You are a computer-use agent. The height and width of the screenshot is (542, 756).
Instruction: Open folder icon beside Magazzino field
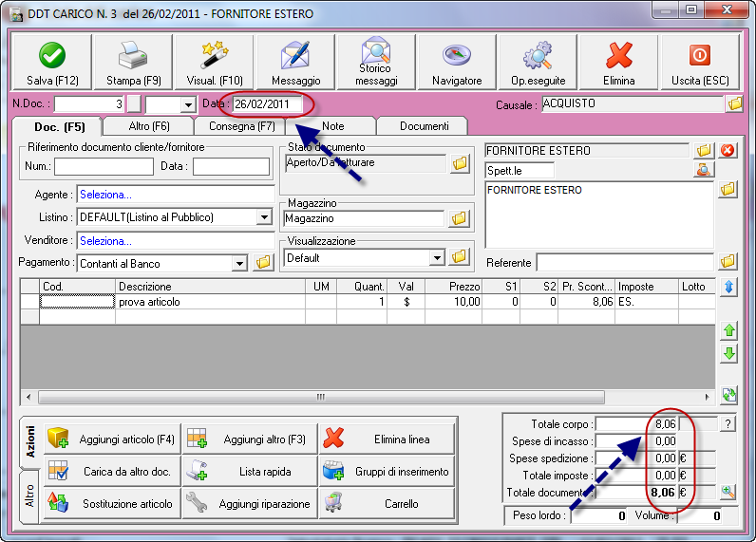(x=459, y=218)
